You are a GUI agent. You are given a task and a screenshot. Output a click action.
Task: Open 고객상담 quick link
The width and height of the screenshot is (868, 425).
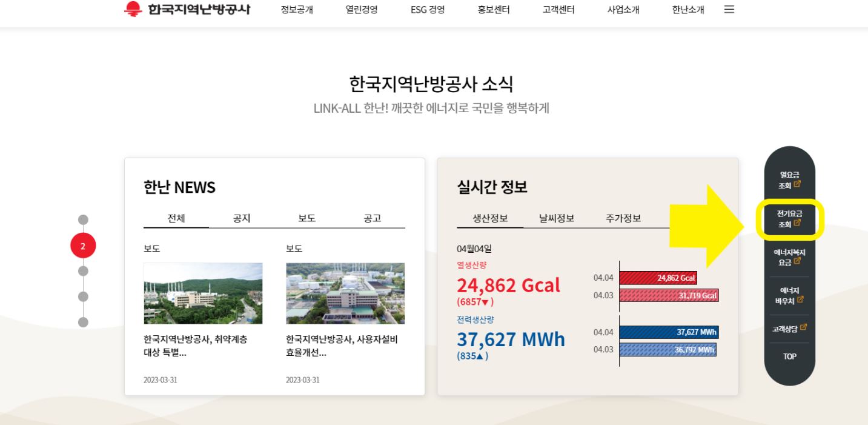[789, 329]
